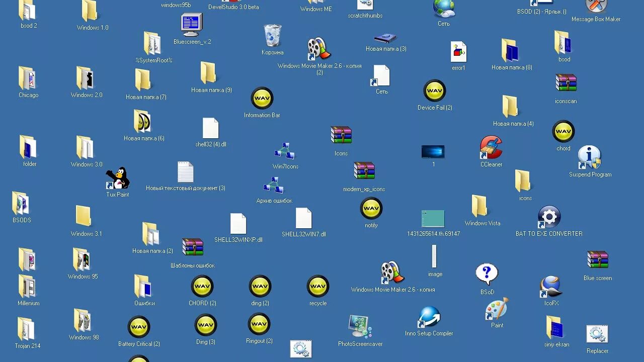Open Новая папка (9) folder

pos(209,73)
